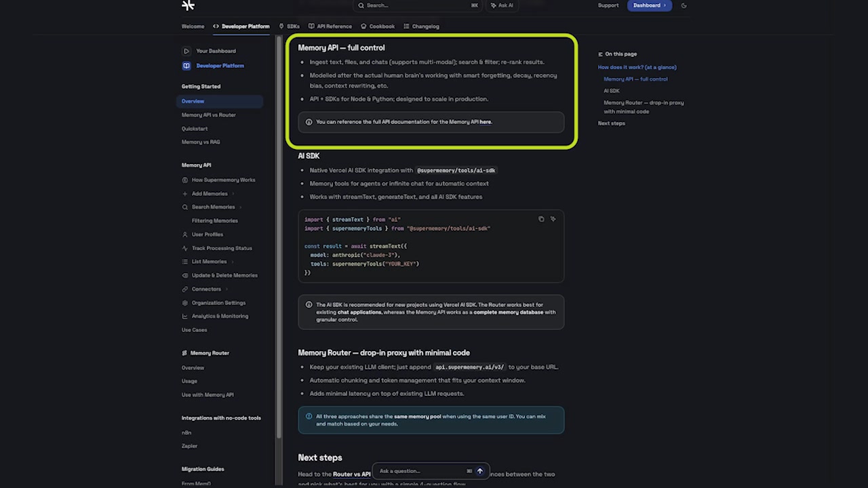Screen dimensions: 868x488
Task: Copy the AI SDK code snippet
Action: (541, 219)
